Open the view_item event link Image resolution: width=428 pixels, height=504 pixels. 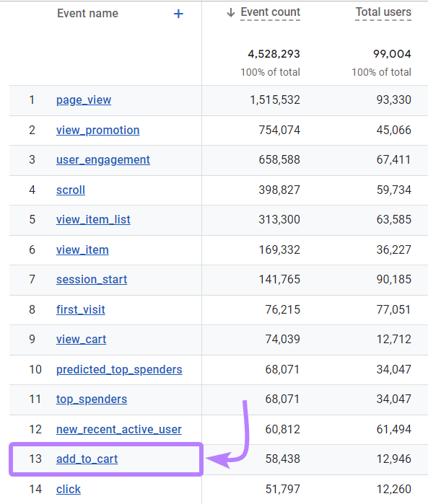pyautogui.click(x=82, y=249)
